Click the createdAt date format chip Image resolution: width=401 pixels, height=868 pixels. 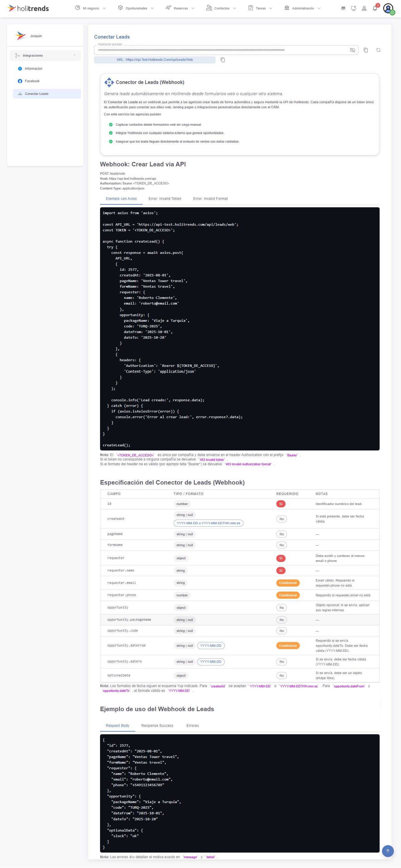tap(208, 523)
